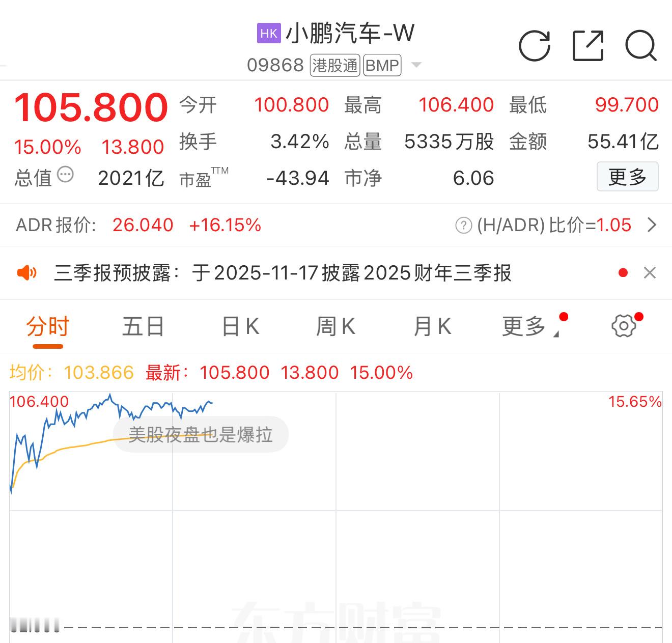Viewport: 672px width, 643px height.
Task: Tap the 美股夜盘也是爆拉 comment bubble
Action: [201, 435]
